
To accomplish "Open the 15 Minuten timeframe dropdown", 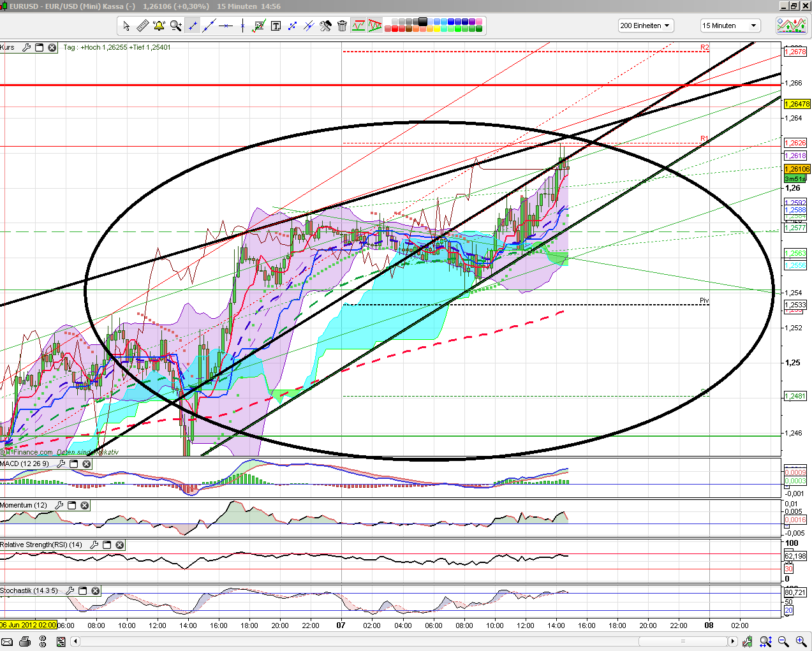I will click(x=730, y=26).
